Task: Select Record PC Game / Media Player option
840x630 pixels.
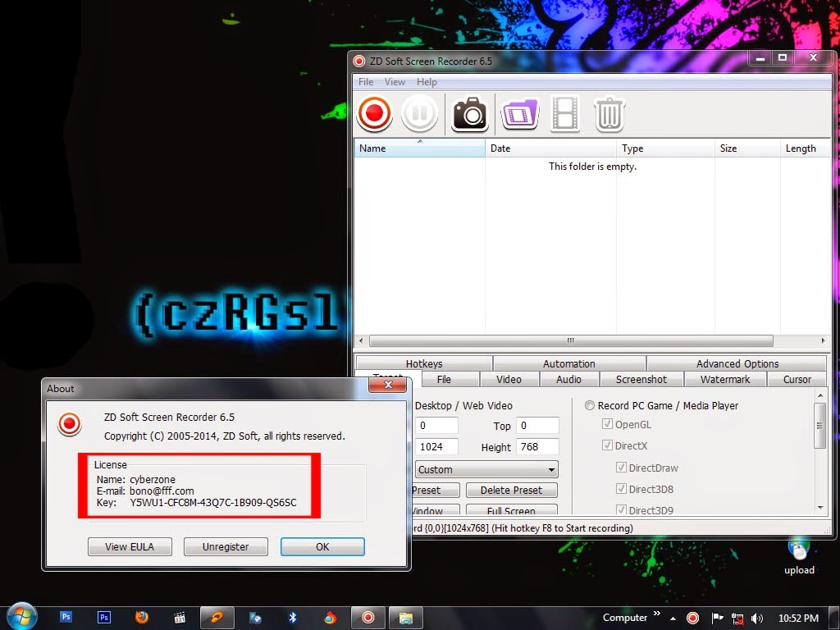Action: pos(662,405)
